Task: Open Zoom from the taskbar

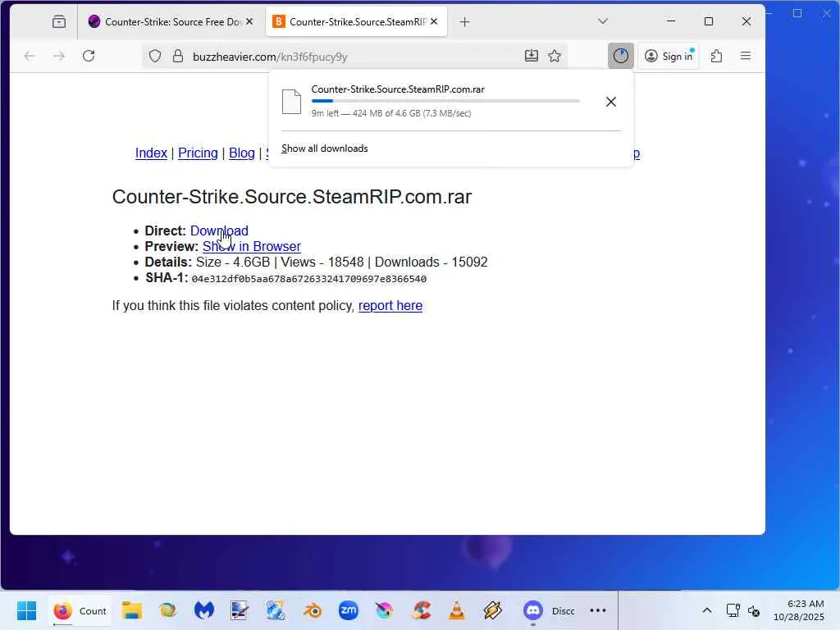Action: 348,610
